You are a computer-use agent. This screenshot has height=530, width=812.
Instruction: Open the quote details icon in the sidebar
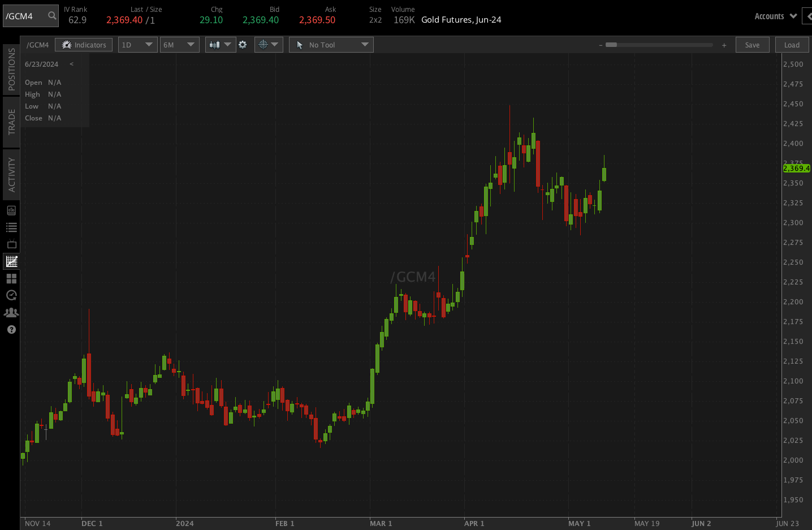pyautogui.click(x=11, y=210)
